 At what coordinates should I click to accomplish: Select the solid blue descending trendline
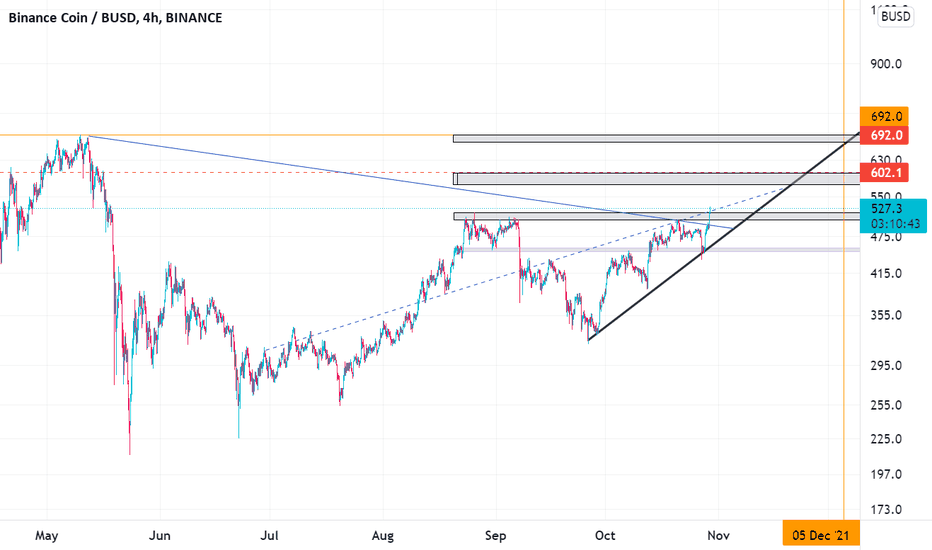410,183
